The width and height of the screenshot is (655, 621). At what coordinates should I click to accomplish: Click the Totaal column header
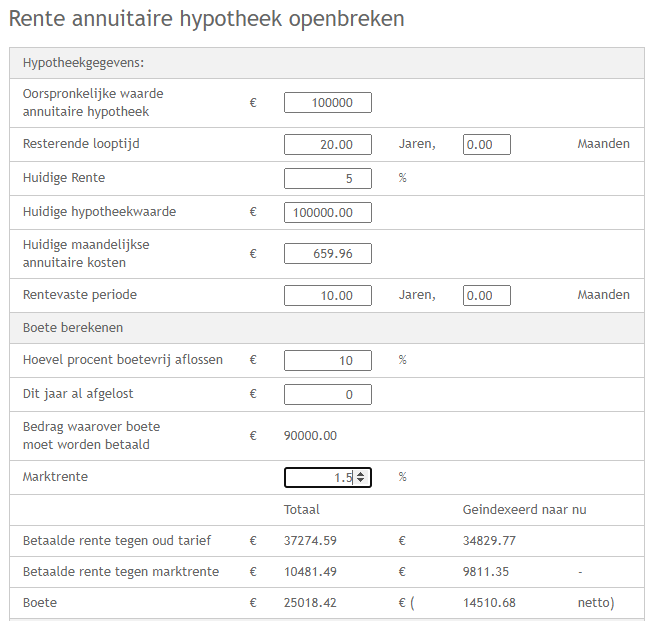click(302, 510)
